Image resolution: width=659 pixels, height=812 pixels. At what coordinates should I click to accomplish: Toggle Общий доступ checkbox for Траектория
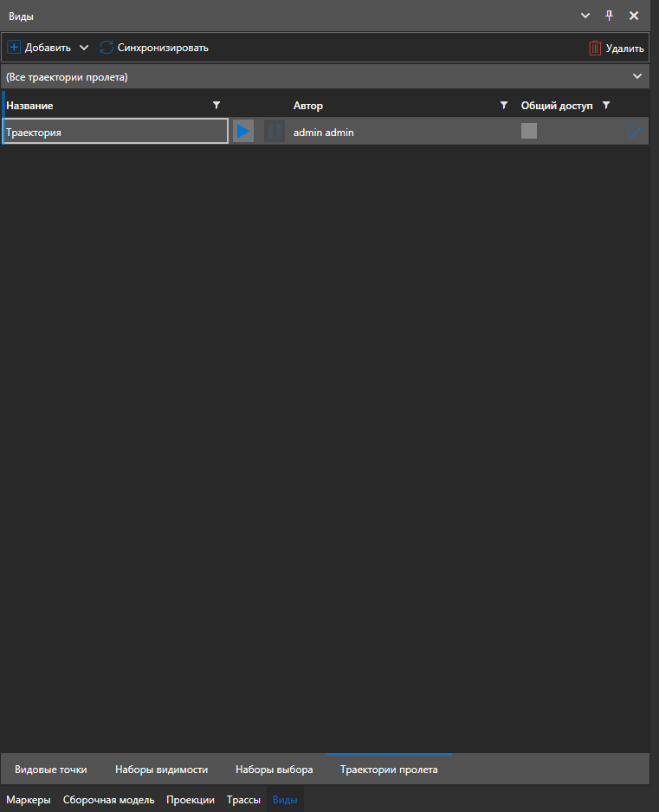point(529,131)
